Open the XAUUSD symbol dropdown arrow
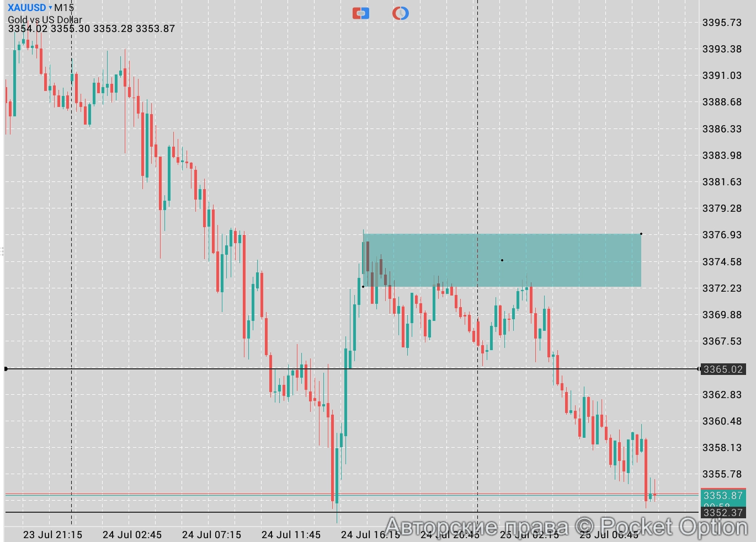756x542 pixels. [x=50, y=8]
